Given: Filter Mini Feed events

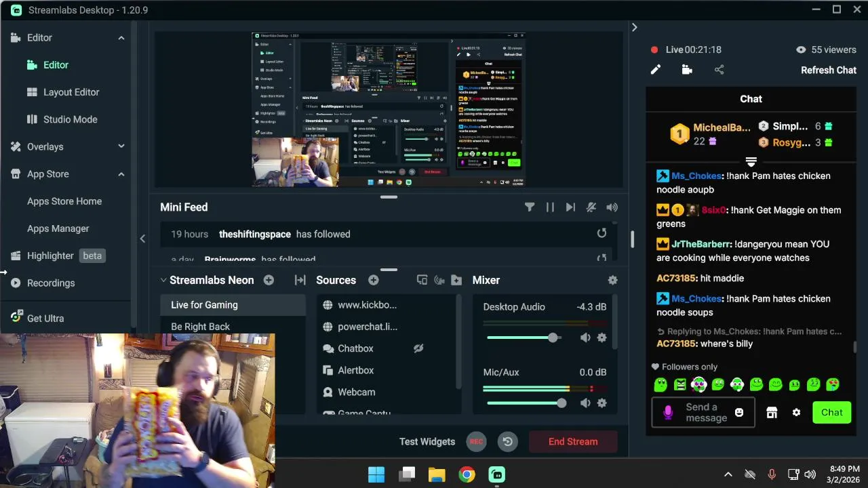Looking at the screenshot, I should pos(530,207).
